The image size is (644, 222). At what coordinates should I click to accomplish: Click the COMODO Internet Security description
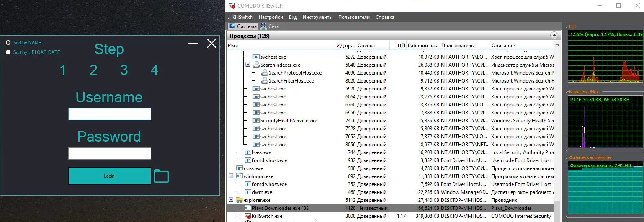pyautogui.click(x=521, y=216)
